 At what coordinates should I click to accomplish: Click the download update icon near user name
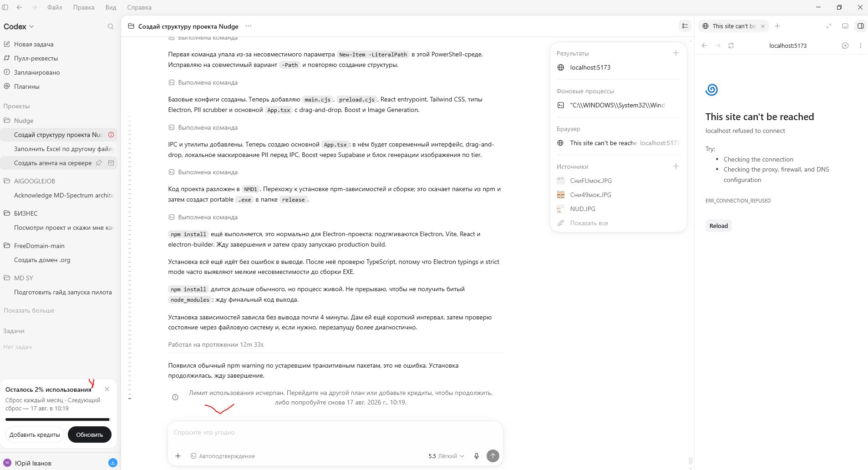(x=112, y=463)
